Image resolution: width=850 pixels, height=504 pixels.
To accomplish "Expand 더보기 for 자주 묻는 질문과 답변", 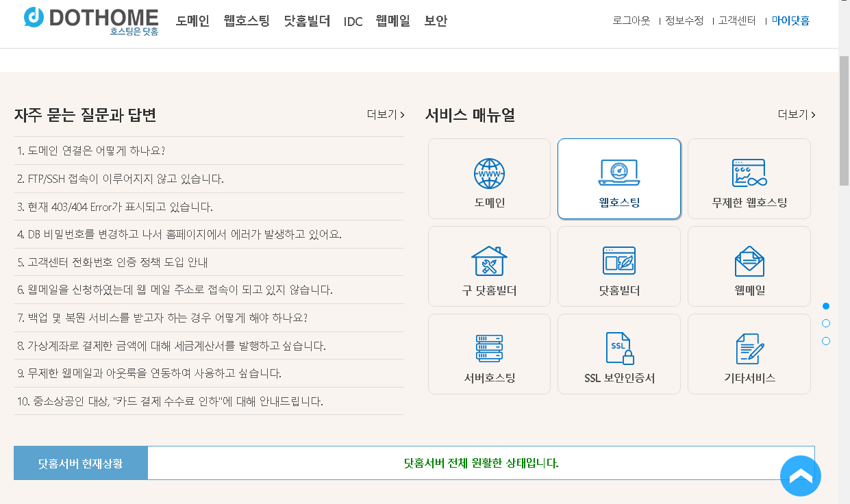I will click(x=386, y=115).
